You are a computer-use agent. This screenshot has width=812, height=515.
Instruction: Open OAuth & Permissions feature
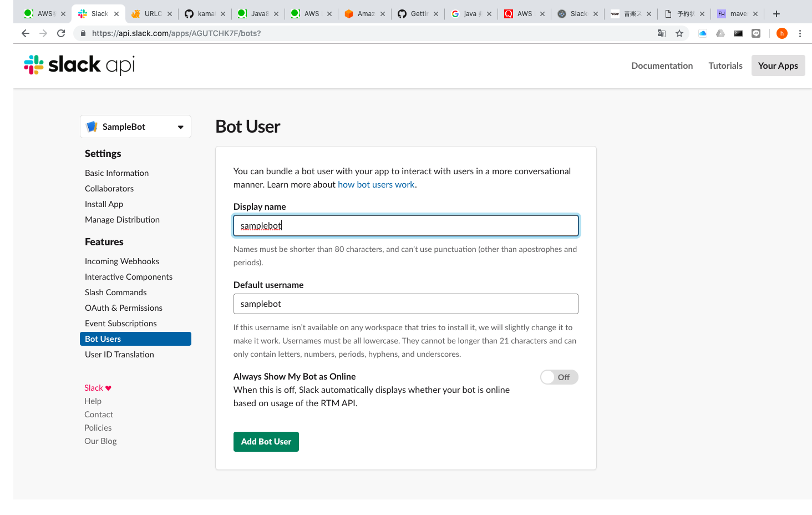pyautogui.click(x=124, y=308)
